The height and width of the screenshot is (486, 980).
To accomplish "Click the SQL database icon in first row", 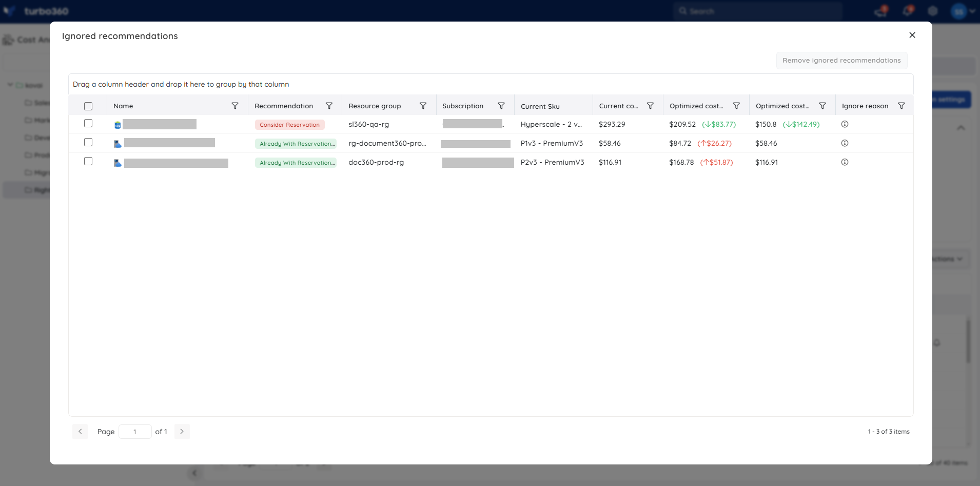I will point(117,125).
